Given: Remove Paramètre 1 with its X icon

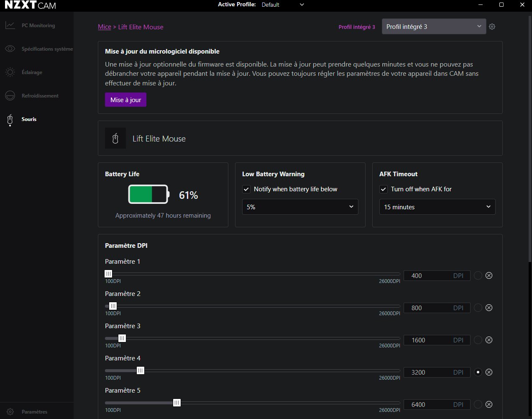Looking at the screenshot, I should click(x=489, y=275).
